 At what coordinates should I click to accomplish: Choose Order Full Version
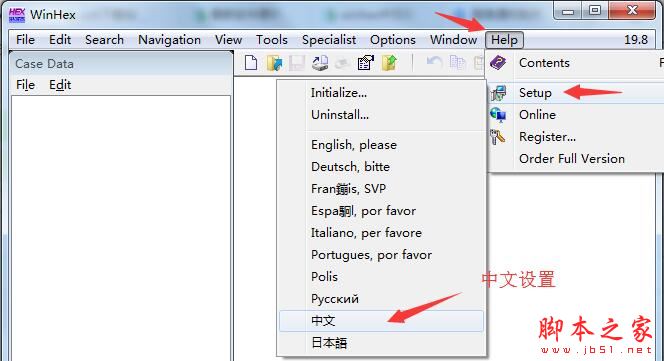pyautogui.click(x=575, y=159)
